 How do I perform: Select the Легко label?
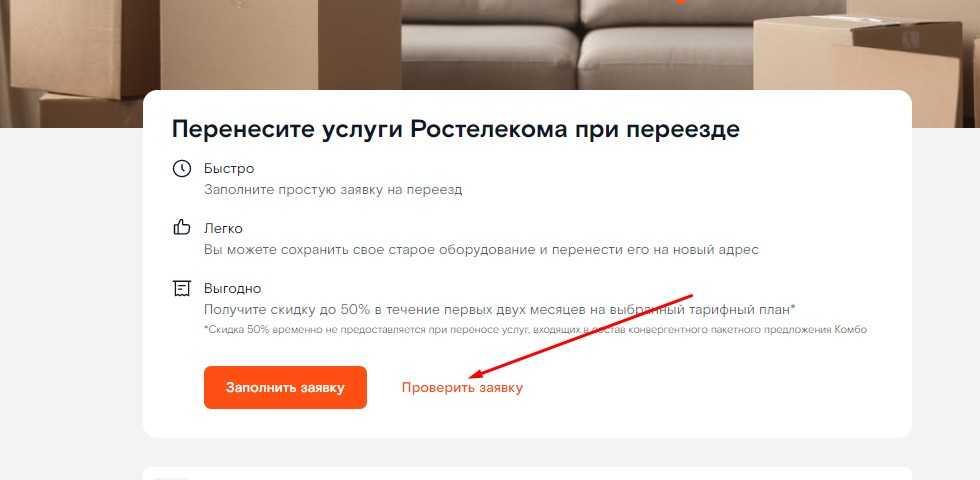223,229
